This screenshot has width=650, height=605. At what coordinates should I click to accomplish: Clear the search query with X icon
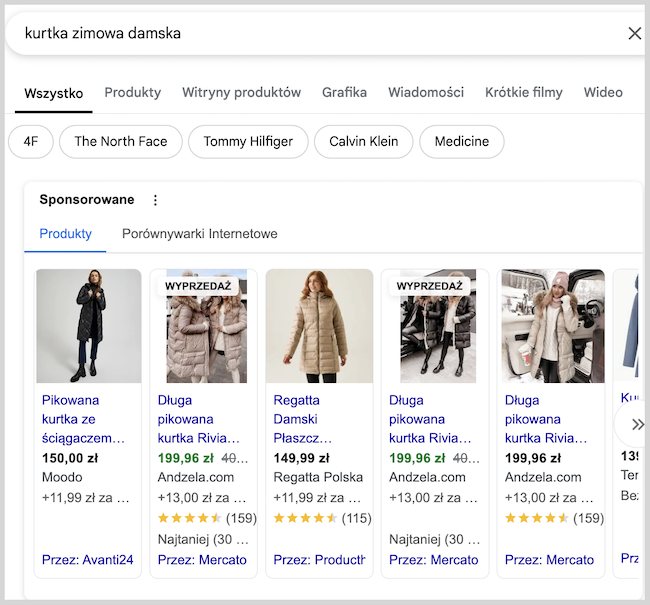(634, 33)
